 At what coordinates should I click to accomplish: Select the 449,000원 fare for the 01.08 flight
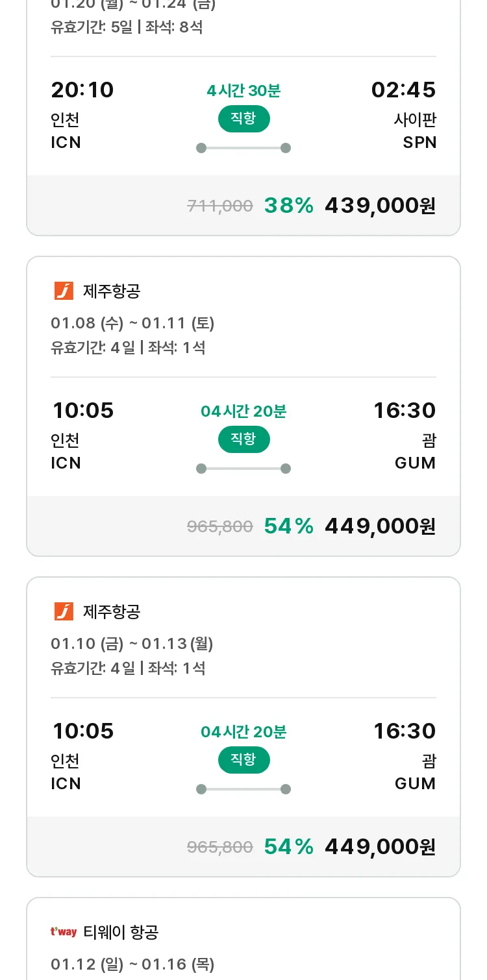point(380,526)
